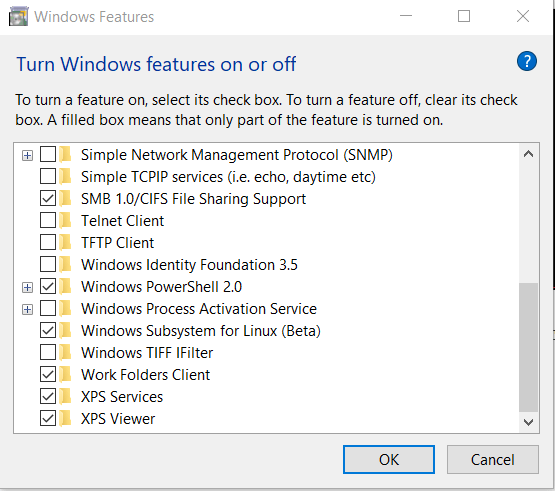This screenshot has width=555, height=491.
Task: Confirm changes with the OK button
Action: click(389, 459)
